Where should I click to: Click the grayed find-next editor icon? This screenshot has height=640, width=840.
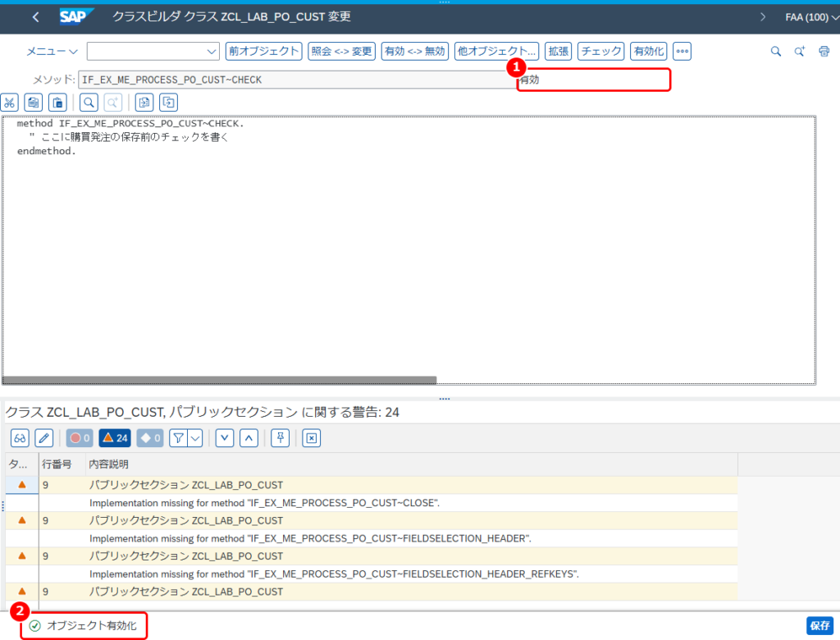(112, 103)
